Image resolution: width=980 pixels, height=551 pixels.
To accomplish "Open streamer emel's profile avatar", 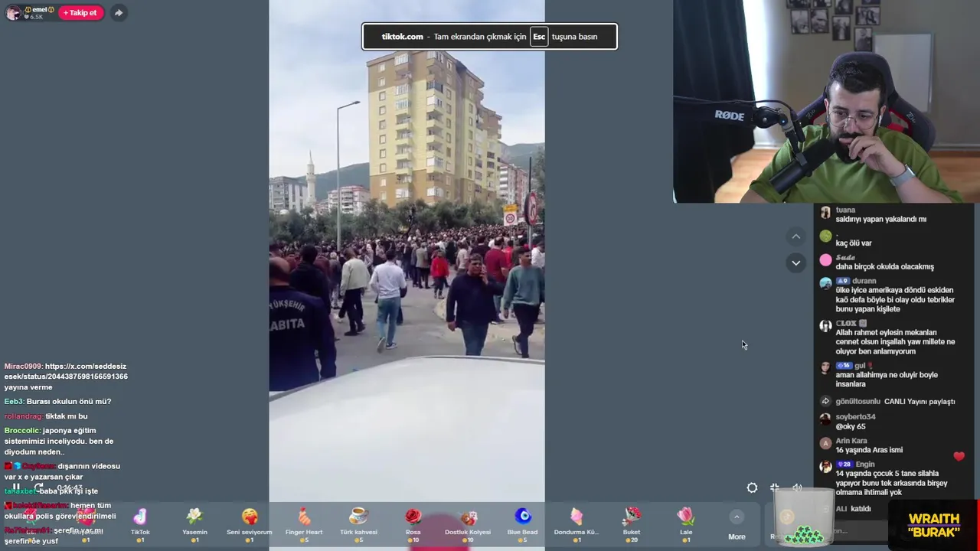I will pyautogui.click(x=13, y=13).
